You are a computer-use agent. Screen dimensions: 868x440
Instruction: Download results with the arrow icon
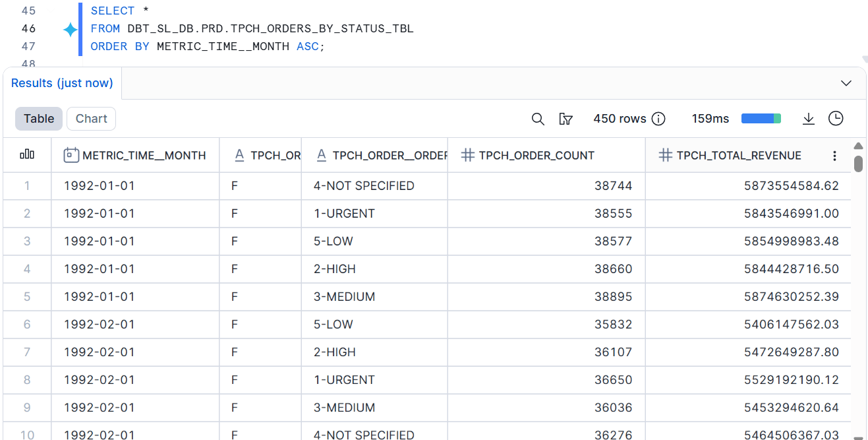click(x=809, y=119)
